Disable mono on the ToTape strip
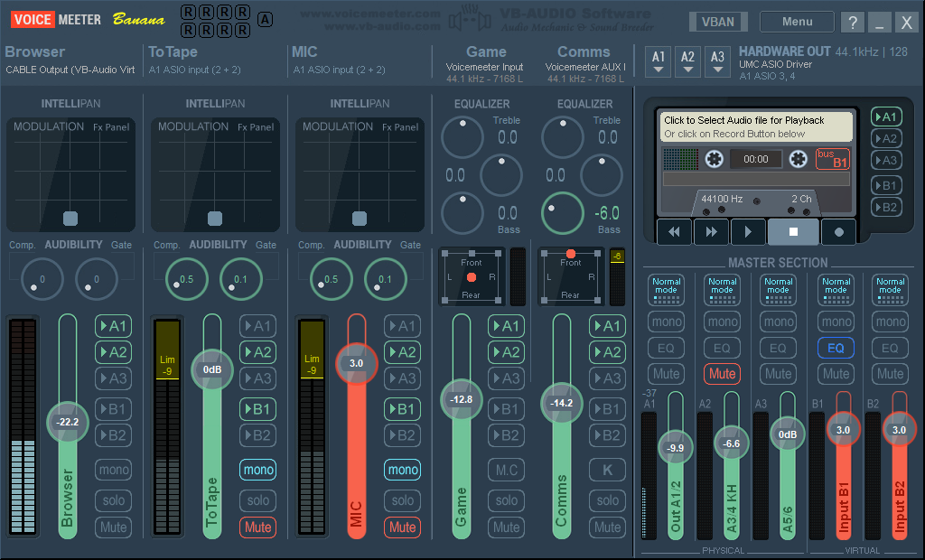Screen dimensions: 925x560 click(x=257, y=470)
